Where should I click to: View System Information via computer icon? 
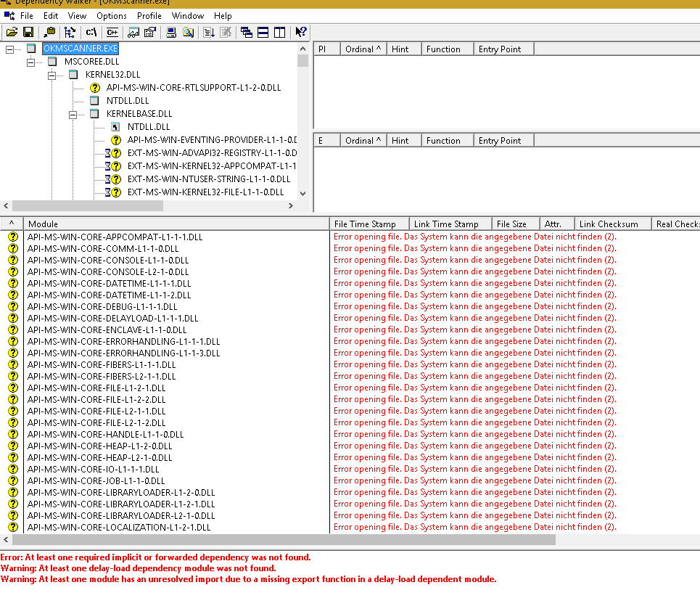click(x=169, y=32)
